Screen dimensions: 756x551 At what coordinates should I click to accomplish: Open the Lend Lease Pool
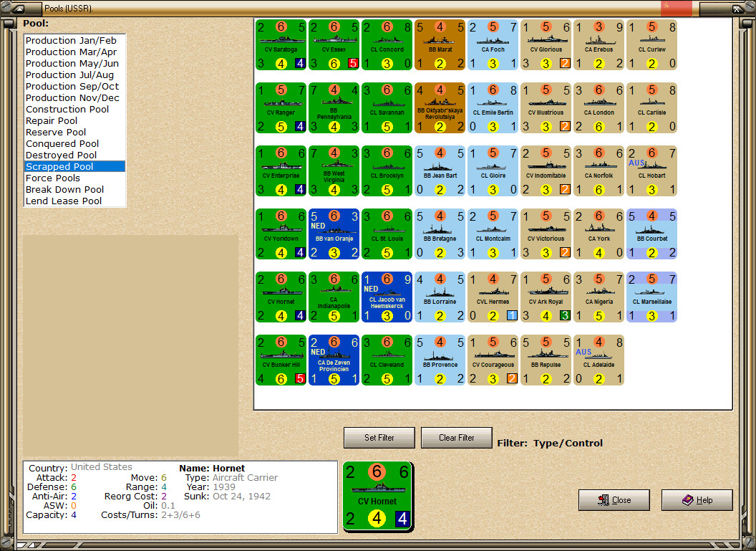[74, 201]
